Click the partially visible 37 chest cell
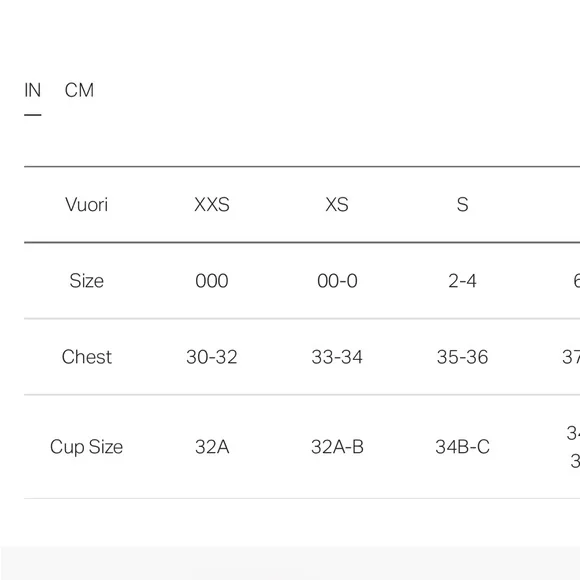This screenshot has height=580, width=580. coord(571,357)
